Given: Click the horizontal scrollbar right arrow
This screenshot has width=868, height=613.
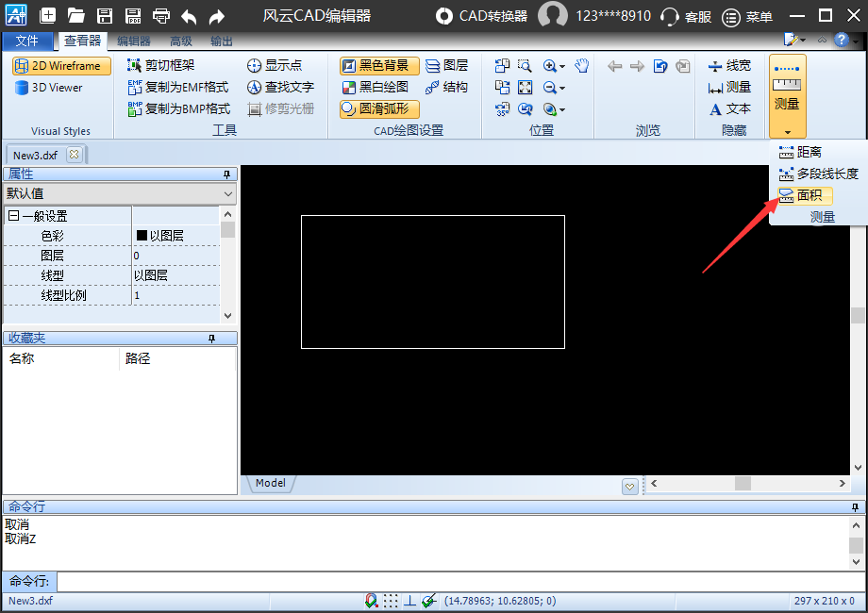Looking at the screenshot, I should (842, 484).
